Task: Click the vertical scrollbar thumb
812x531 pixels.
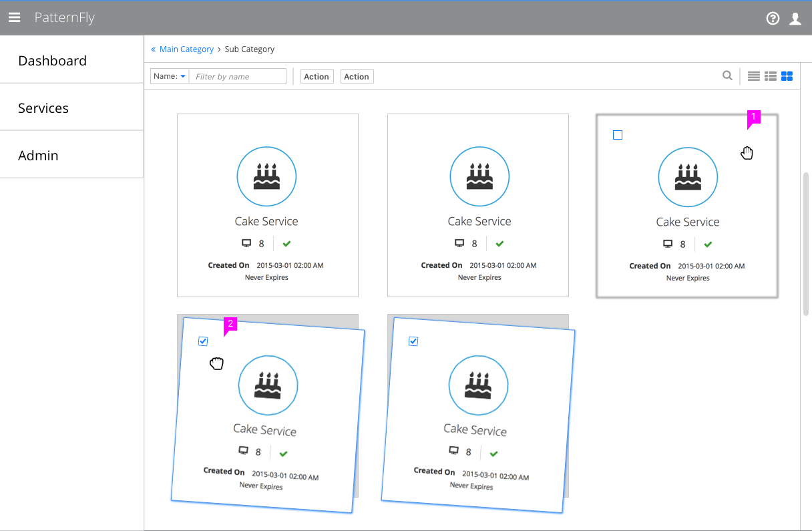Action: (x=806, y=243)
